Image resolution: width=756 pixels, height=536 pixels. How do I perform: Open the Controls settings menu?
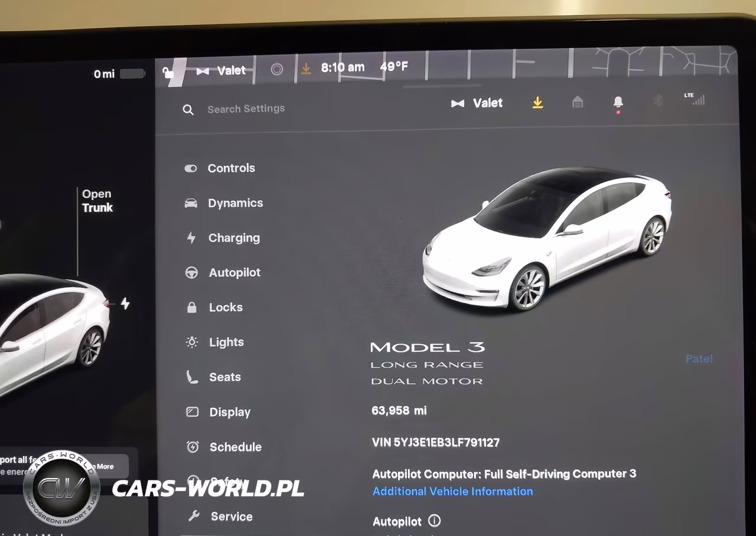[x=220, y=168]
